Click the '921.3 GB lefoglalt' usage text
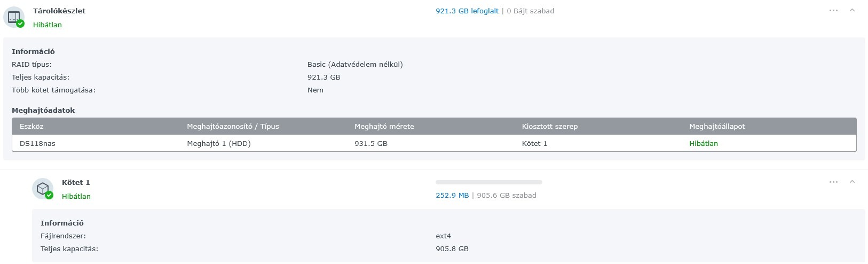The image size is (868, 264). pos(467,11)
